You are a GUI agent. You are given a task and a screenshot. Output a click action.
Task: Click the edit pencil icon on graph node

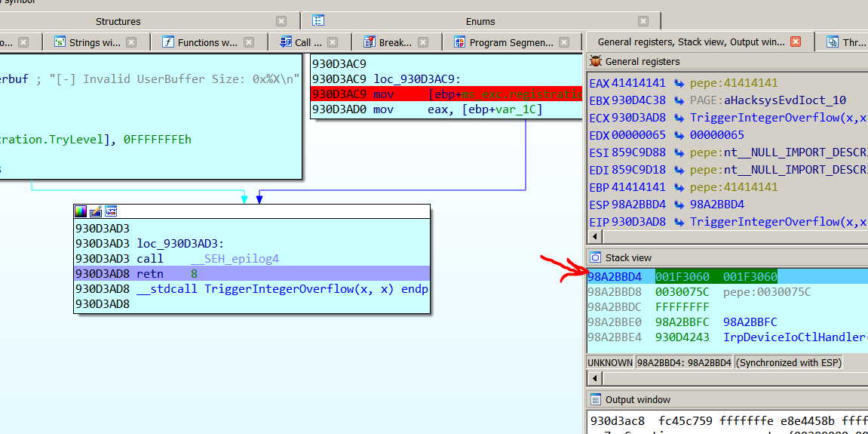click(x=96, y=211)
